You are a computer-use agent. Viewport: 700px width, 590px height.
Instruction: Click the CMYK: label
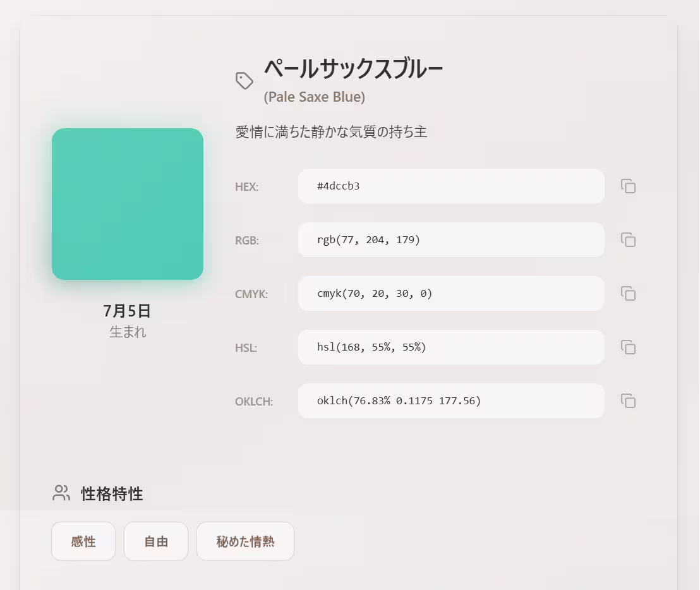click(251, 294)
